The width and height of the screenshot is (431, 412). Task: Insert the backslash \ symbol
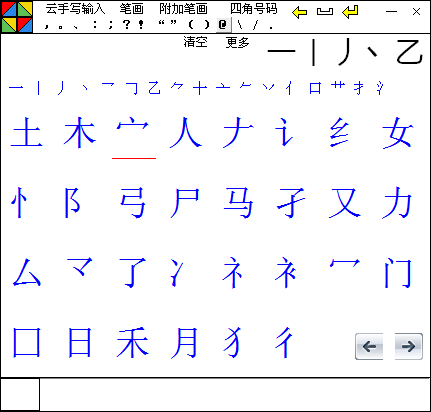point(240,24)
